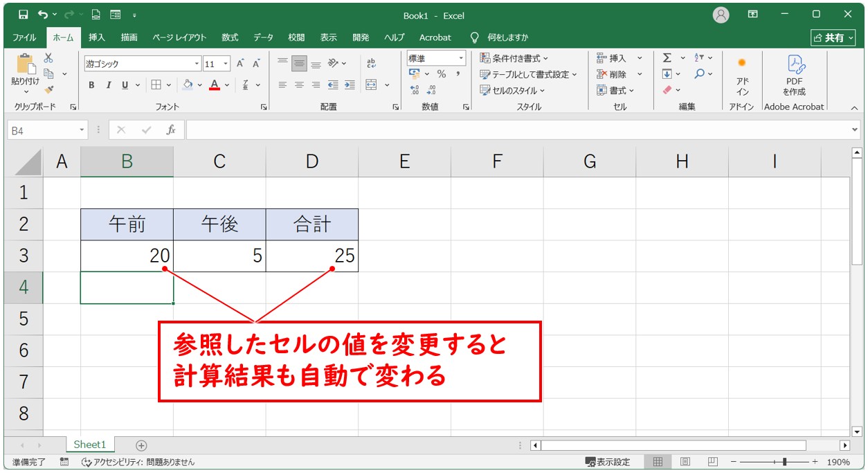Select the AutoSum (Σ) icon
Image resolution: width=868 pixels, height=473 pixels.
(666, 58)
